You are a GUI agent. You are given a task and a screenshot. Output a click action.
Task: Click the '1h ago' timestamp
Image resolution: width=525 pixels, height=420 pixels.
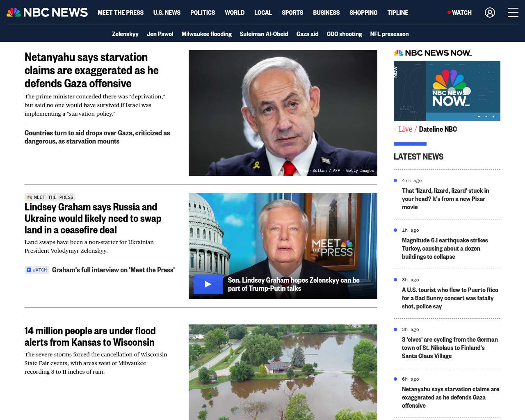click(411, 230)
